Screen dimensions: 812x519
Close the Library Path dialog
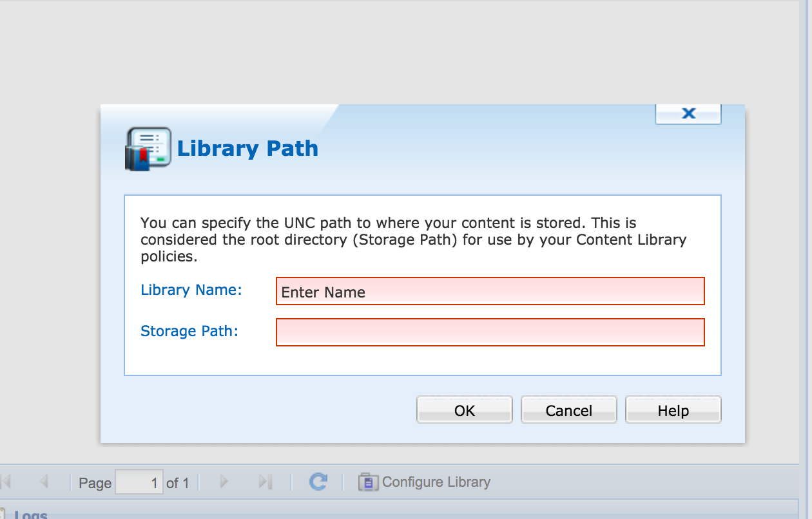pos(688,113)
